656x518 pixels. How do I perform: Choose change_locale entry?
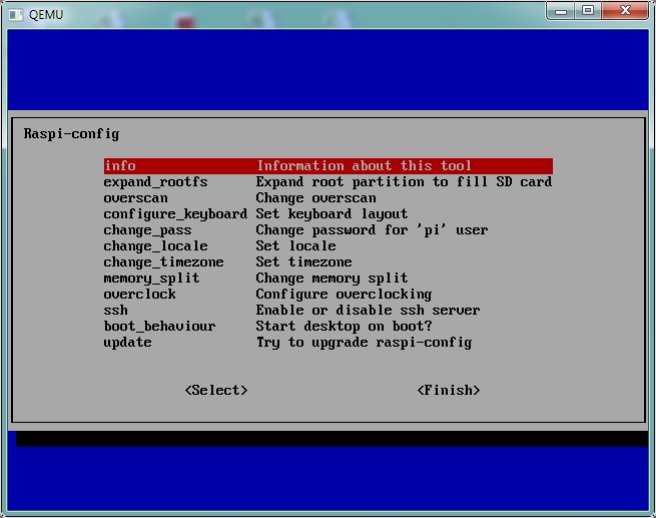point(156,246)
